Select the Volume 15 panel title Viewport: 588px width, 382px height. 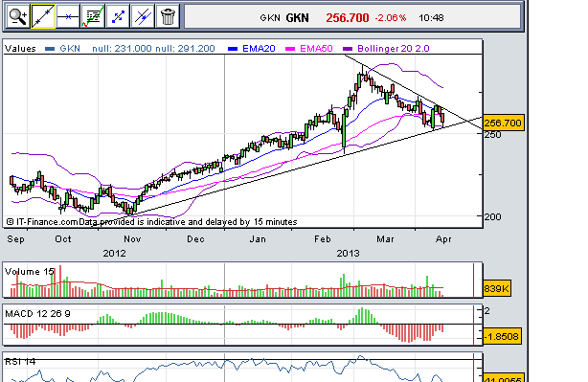click(x=30, y=271)
